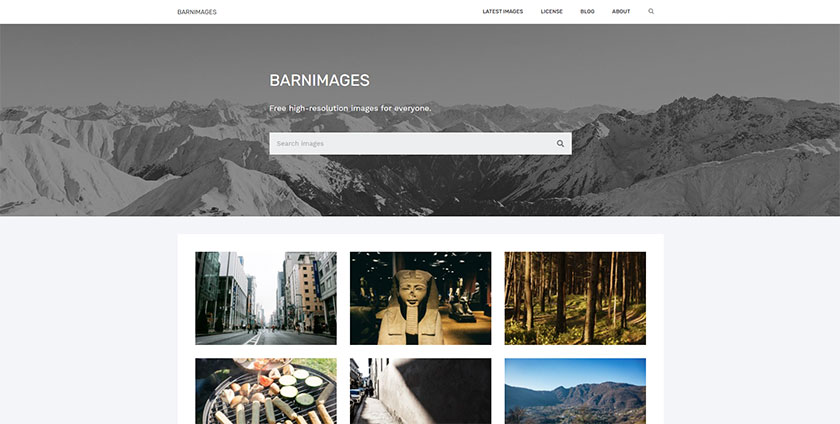Visit the Blog page
Screen dimensions: 840x424
[x=587, y=11]
